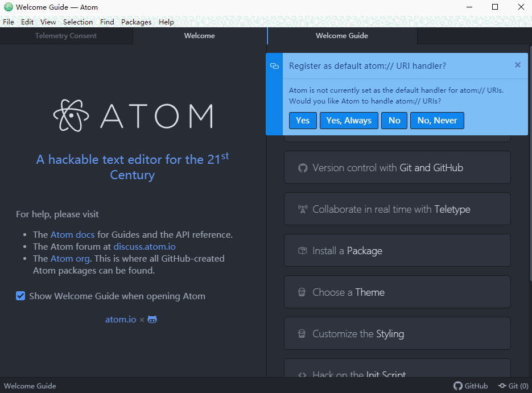Switch to the Telemetry Consent tab

pos(66,35)
